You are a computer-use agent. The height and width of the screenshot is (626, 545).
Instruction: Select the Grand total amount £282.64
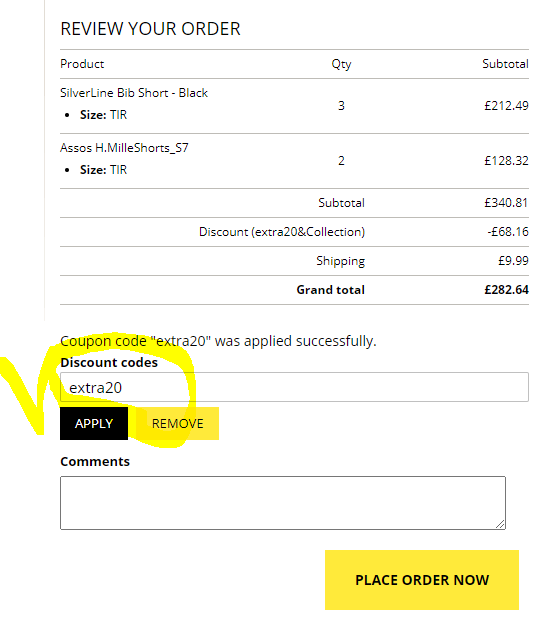506,289
